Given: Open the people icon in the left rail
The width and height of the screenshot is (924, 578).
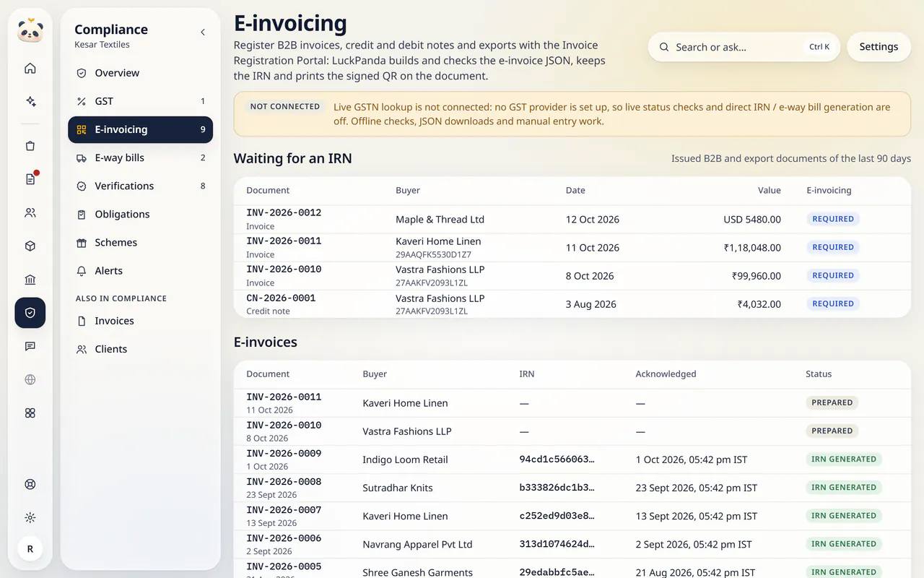Looking at the screenshot, I should 30,213.
